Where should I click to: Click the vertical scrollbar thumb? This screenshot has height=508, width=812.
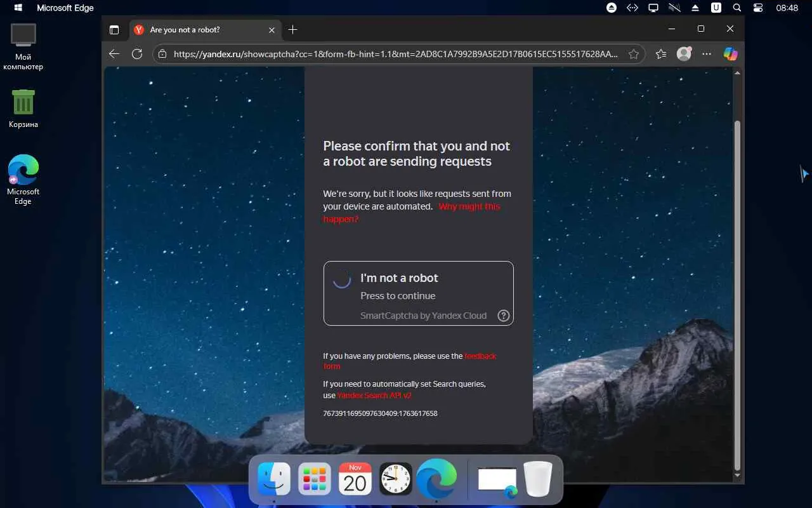click(x=737, y=295)
